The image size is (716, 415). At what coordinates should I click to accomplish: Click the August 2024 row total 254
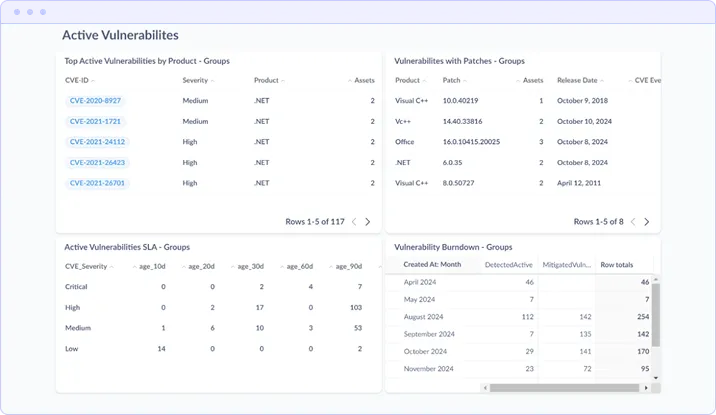(x=643, y=317)
